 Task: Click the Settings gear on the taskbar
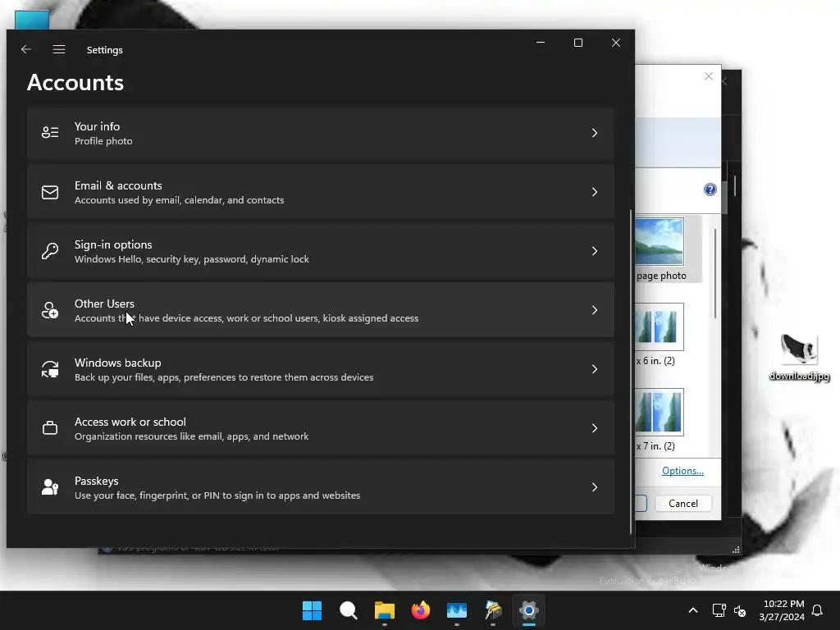(529, 610)
